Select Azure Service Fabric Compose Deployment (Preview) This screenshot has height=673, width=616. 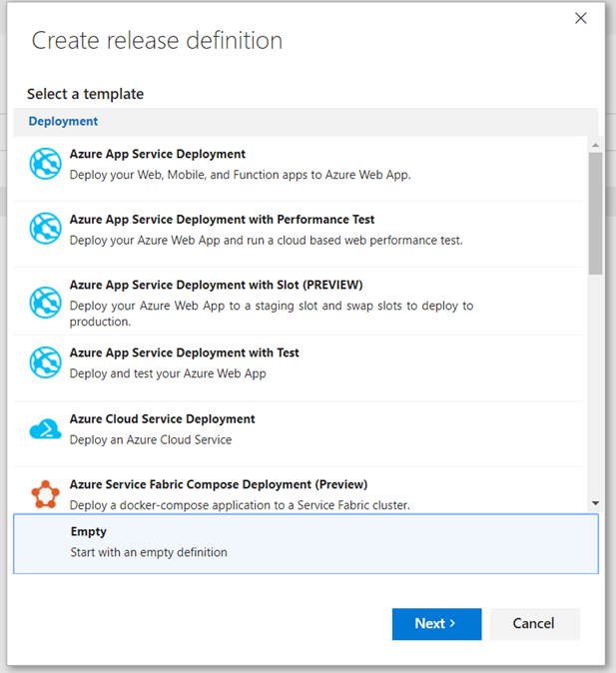click(x=218, y=485)
